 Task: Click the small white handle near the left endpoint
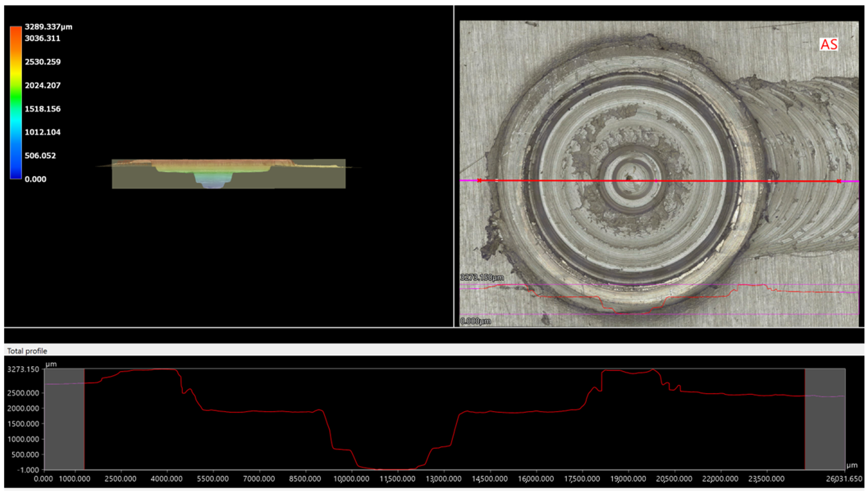(x=496, y=180)
